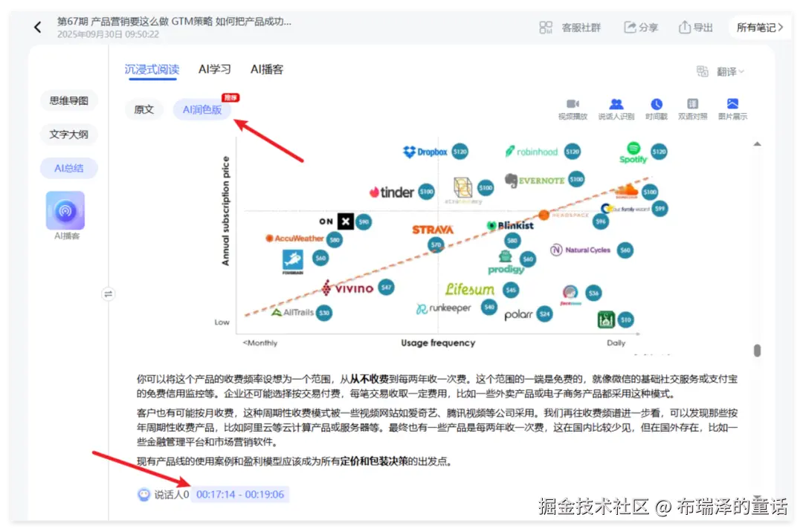Click the content scrollbar thumb

click(757, 351)
